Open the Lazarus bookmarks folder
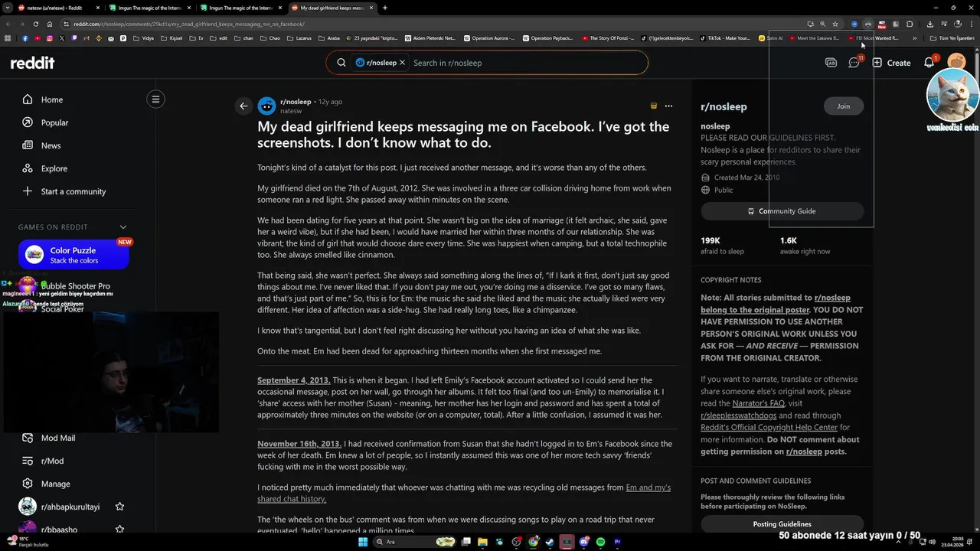980x551 pixels. (299, 37)
